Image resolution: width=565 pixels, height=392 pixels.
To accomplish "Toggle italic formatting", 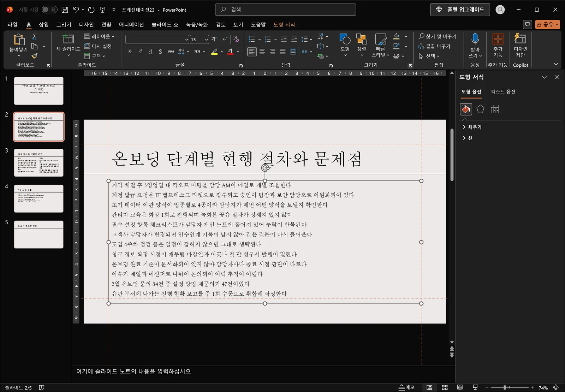I will pos(140,52).
